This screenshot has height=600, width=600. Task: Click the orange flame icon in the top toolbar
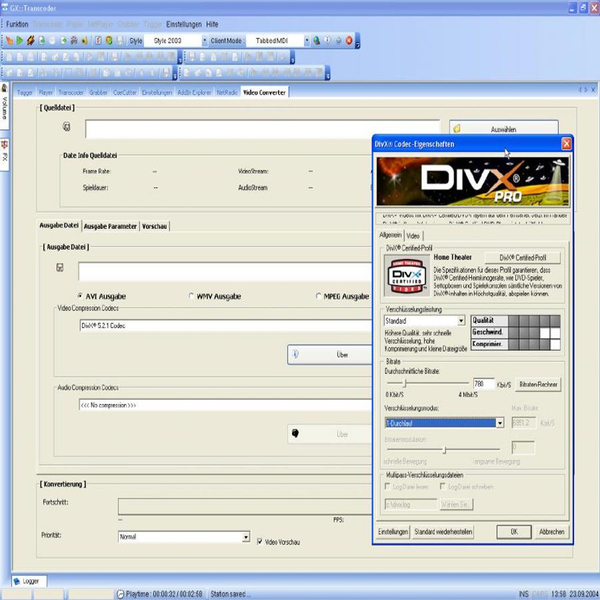[x=9, y=40]
